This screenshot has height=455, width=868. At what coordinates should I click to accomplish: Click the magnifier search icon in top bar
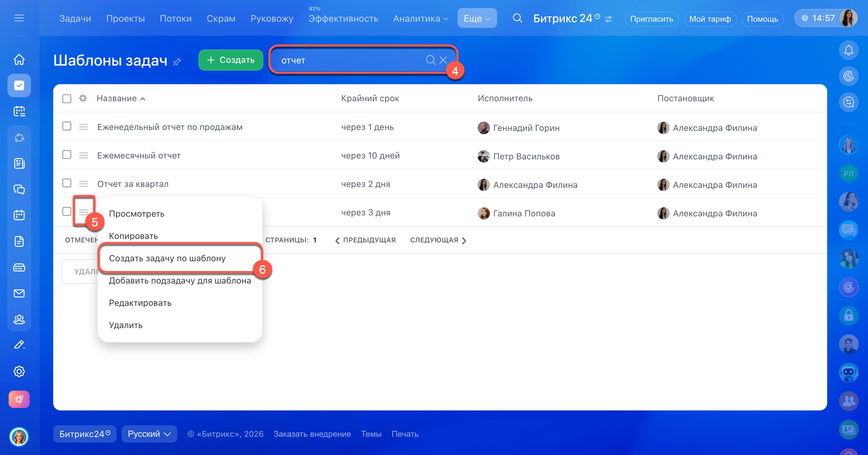517,18
